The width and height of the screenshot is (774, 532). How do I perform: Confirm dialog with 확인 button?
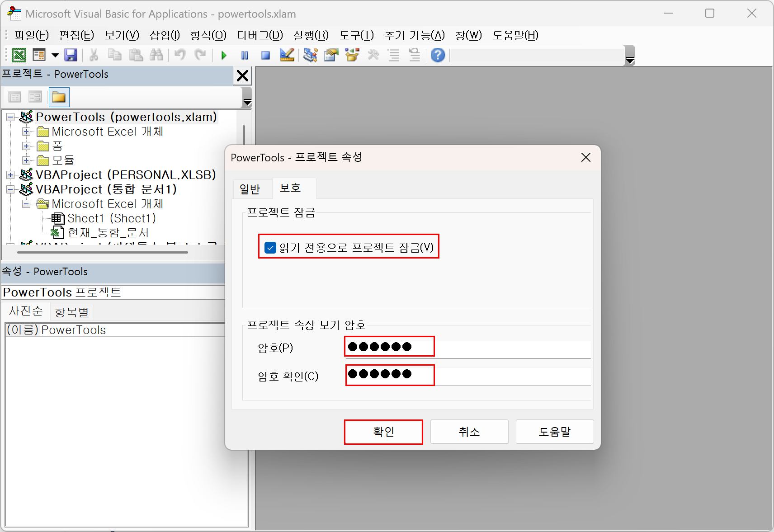(x=383, y=432)
